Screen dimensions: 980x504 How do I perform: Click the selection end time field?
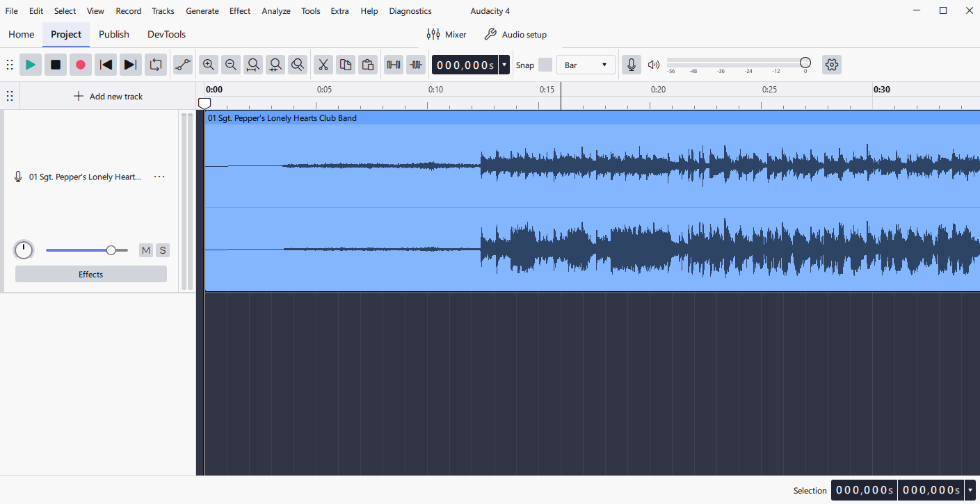[x=931, y=490]
